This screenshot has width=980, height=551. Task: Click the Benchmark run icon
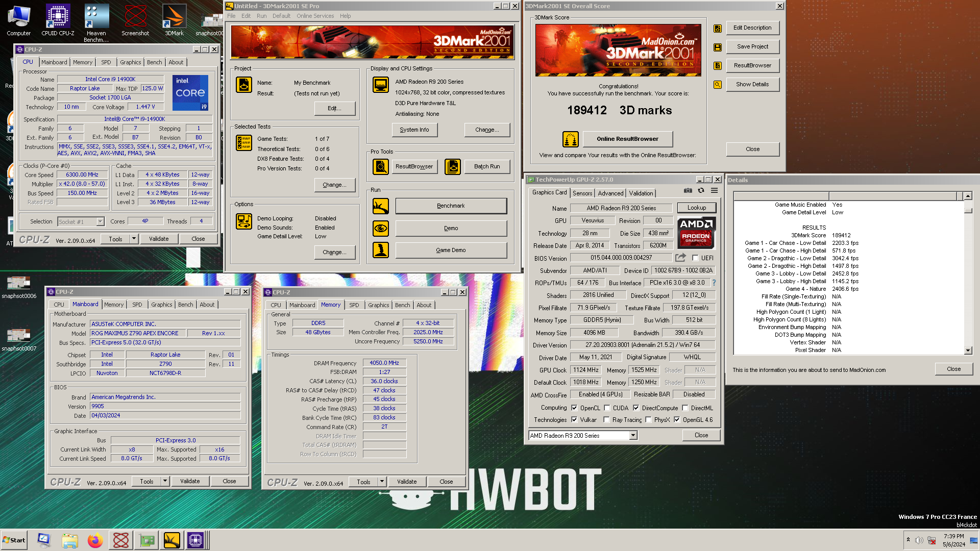tap(381, 206)
